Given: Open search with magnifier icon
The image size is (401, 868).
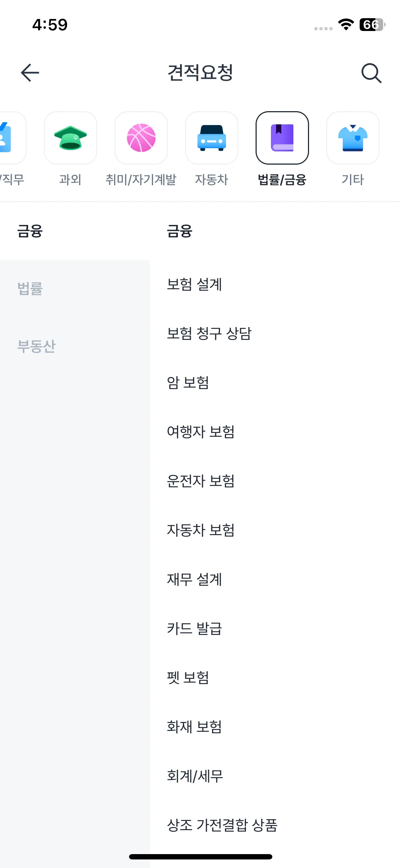Looking at the screenshot, I should tap(371, 73).
